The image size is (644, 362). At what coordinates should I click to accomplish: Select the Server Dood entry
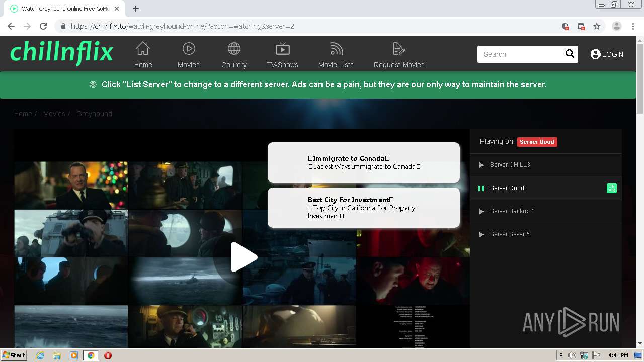546,188
